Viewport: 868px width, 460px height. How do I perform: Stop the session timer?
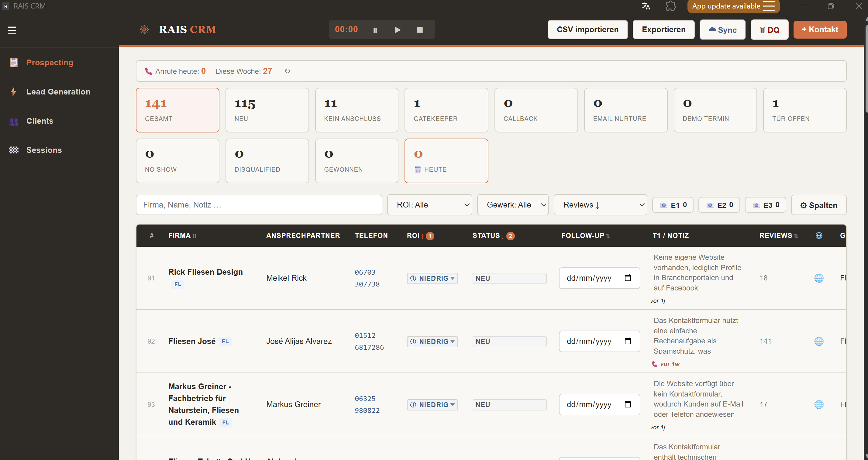(420, 30)
